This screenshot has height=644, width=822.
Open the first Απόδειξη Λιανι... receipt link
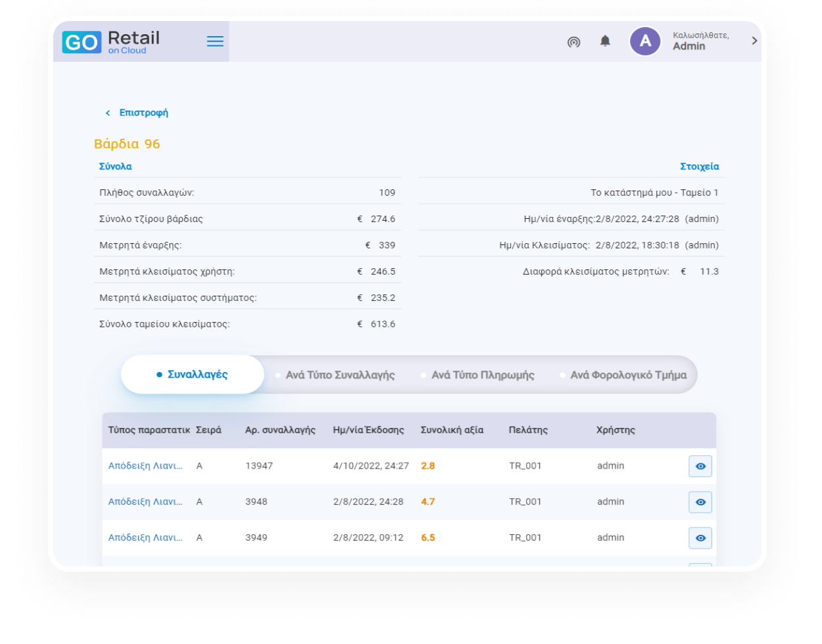pos(145,466)
